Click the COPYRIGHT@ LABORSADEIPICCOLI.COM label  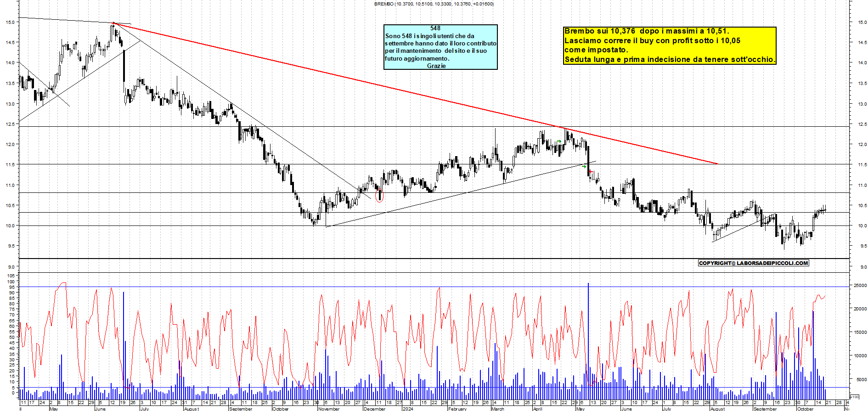(753, 263)
